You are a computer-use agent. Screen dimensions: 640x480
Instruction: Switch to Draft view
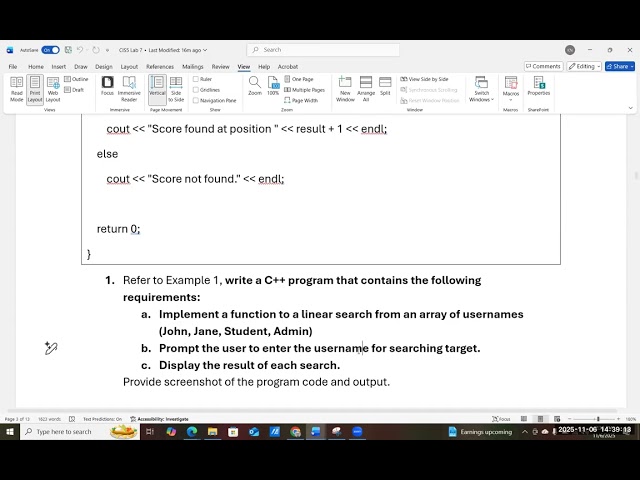(74, 89)
